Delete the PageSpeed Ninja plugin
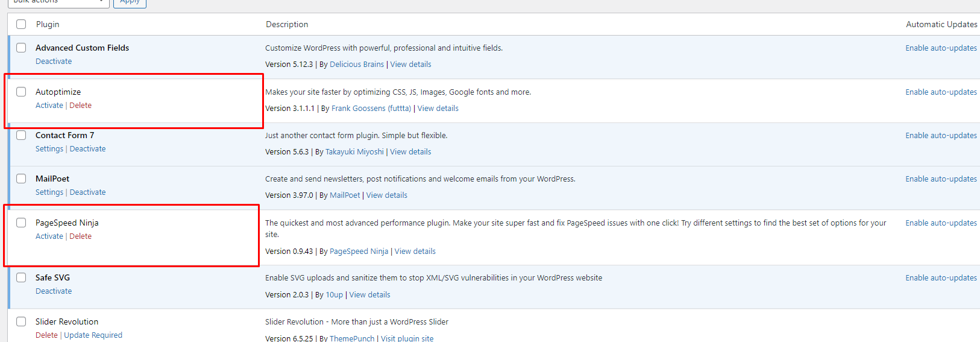 pos(81,236)
